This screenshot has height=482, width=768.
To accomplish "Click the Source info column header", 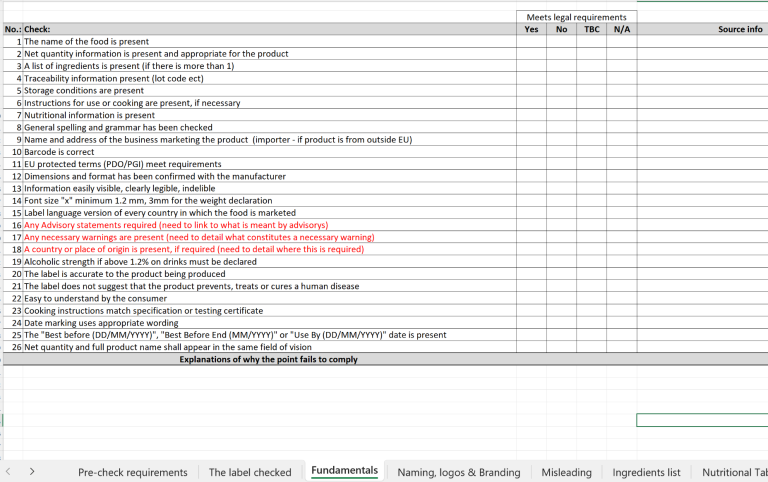I will click(x=740, y=29).
